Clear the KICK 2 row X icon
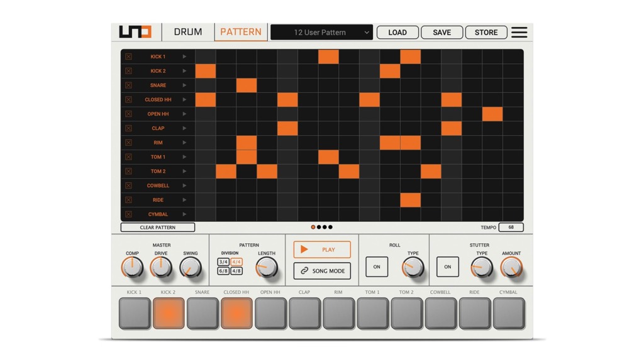 click(x=128, y=71)
